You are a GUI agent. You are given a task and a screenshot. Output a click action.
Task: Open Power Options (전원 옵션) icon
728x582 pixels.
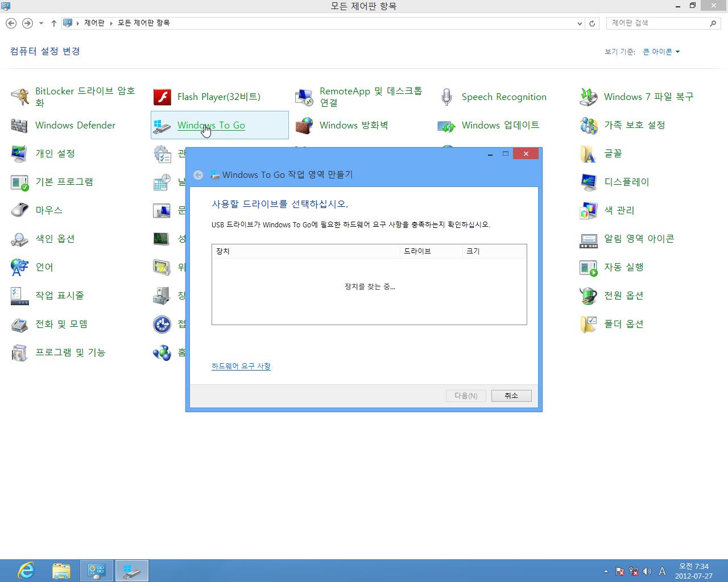point(589,296)
